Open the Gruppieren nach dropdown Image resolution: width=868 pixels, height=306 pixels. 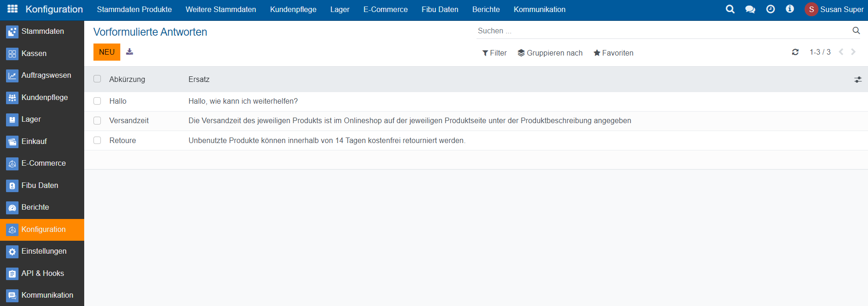click(x=550, y=53)
